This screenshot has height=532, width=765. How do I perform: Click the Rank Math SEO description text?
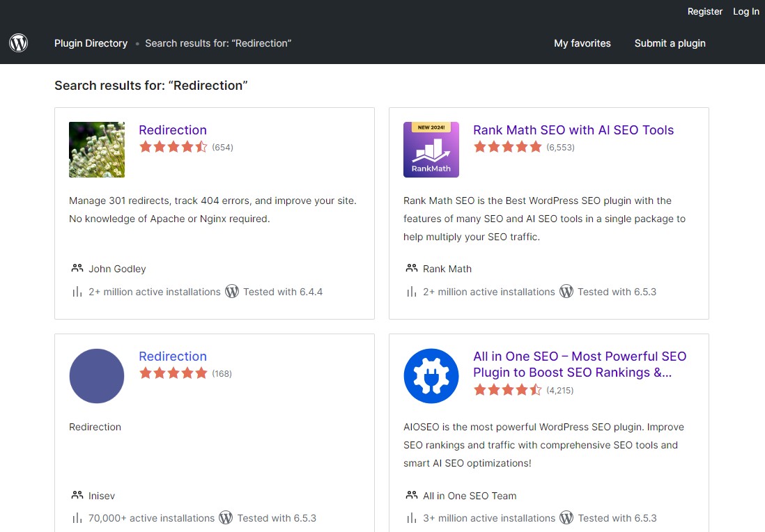click(x=544, y=219)
